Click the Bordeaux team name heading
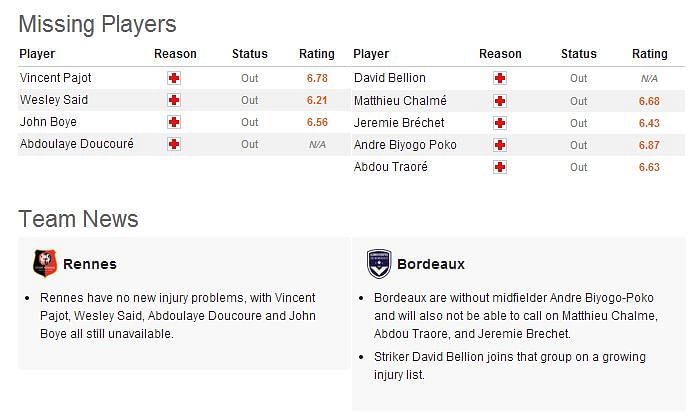Image resolution: width=690 pixels, height=417 pixels. (x=431, y=264)
